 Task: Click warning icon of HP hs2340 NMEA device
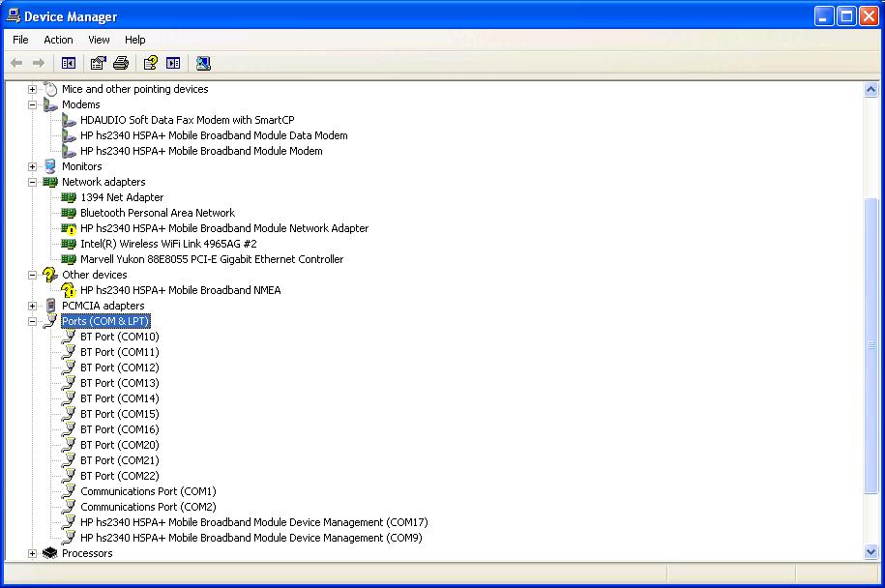point(69,290)
